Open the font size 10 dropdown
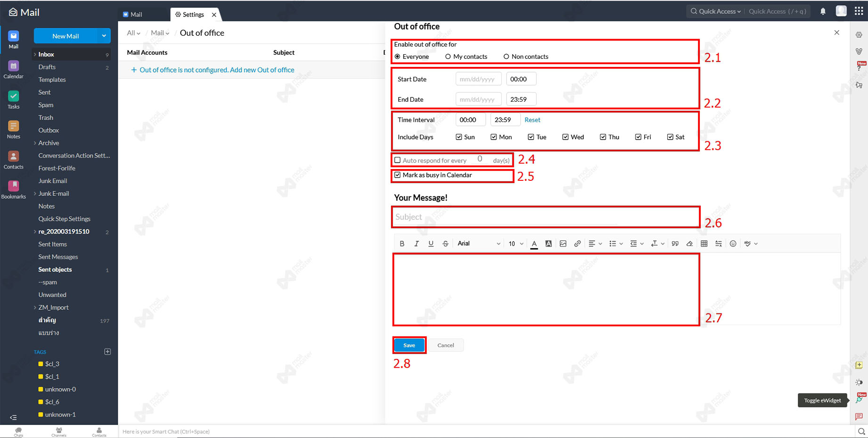The width and height of the screenshot is (868, 438). 516,243
